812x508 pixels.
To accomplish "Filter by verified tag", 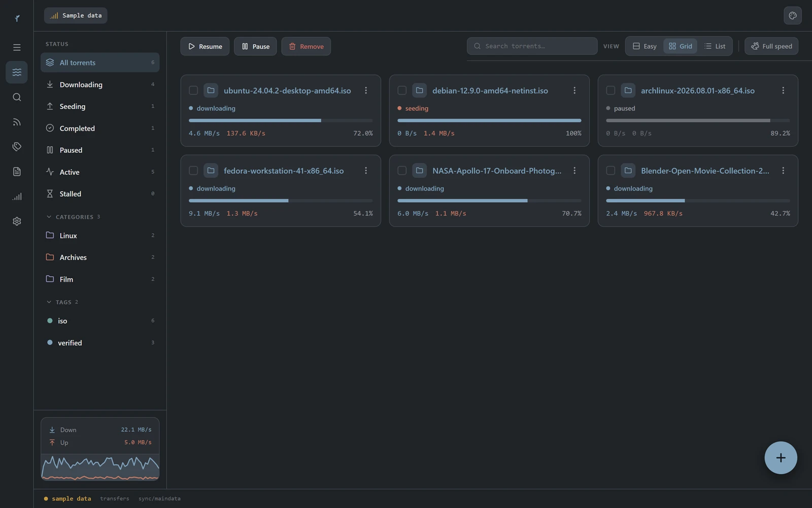I will (x=100, y=343).
